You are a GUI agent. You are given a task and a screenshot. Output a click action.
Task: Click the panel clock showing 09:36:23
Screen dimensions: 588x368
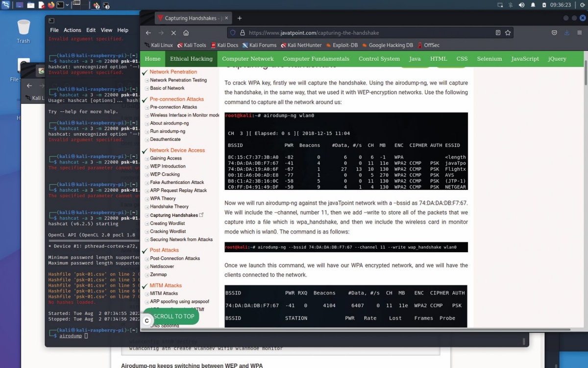tap(561, 5)
